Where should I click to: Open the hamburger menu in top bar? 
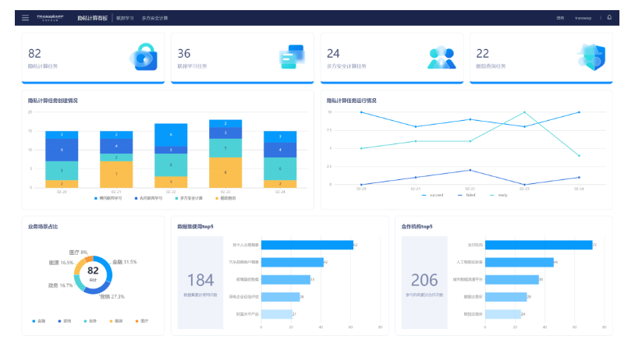pos(25,17)
